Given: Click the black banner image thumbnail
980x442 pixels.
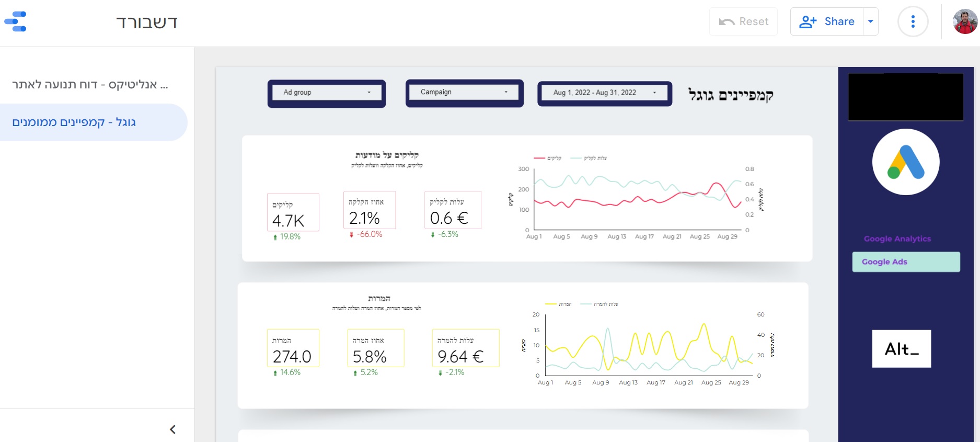Looking at the screenshot, I should [905, 97].
